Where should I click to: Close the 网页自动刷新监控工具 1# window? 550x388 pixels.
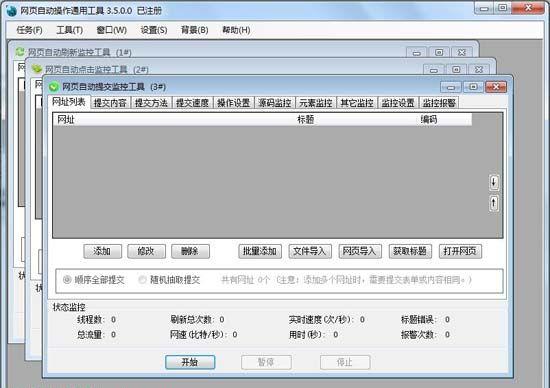[x=462, y=53]
